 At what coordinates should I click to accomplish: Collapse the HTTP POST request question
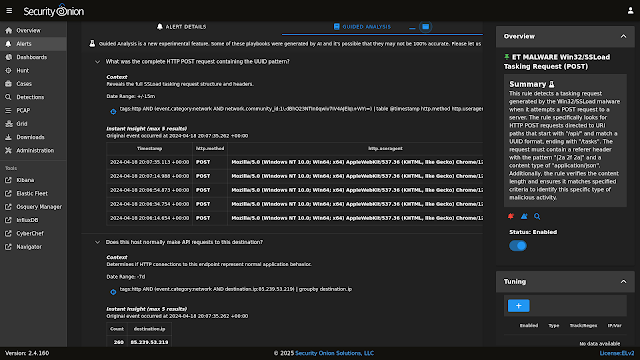click(x=97, y=62)
